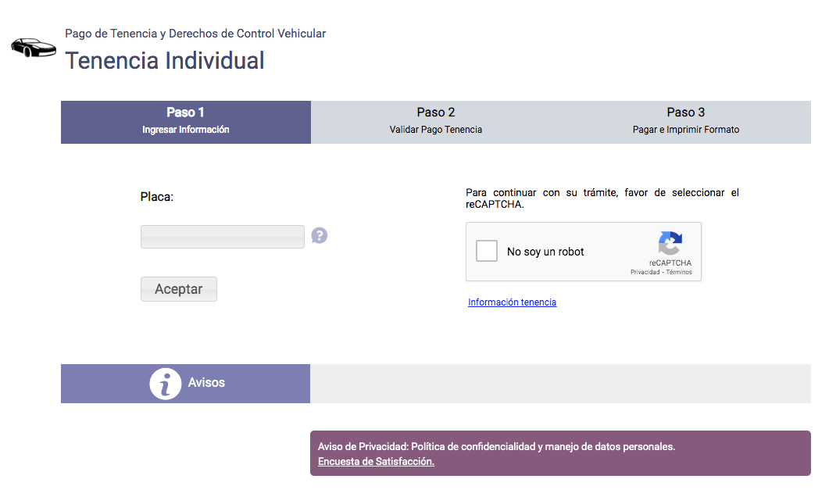Click the black car logo icon

pos(34,47)
